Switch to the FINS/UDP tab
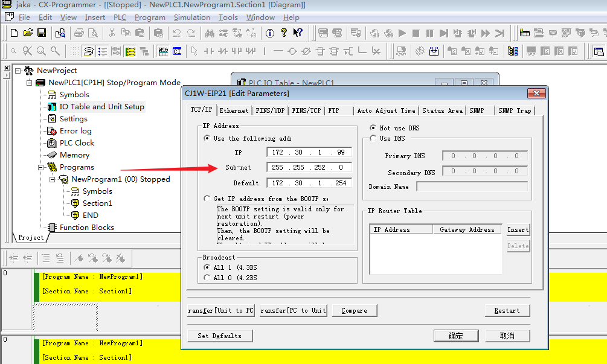Viewport: 607px width, 364px height. pos(270,110)
